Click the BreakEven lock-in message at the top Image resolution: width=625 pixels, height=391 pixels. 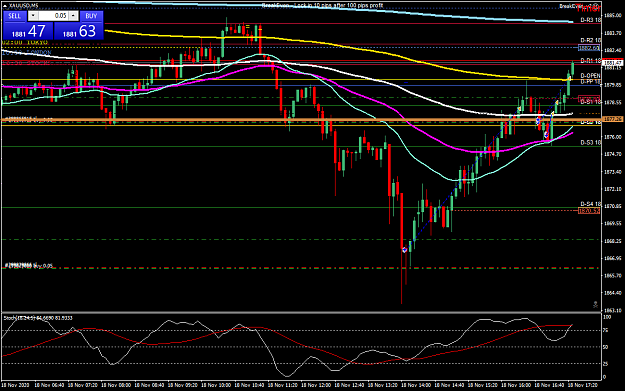click(x=322, y=6)
